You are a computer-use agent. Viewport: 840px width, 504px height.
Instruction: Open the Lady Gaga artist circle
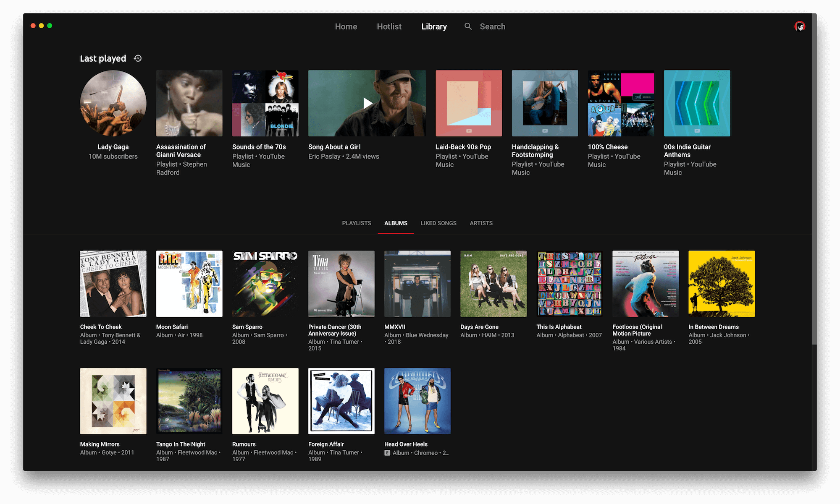pyautogui.click(x=113, y=103)
